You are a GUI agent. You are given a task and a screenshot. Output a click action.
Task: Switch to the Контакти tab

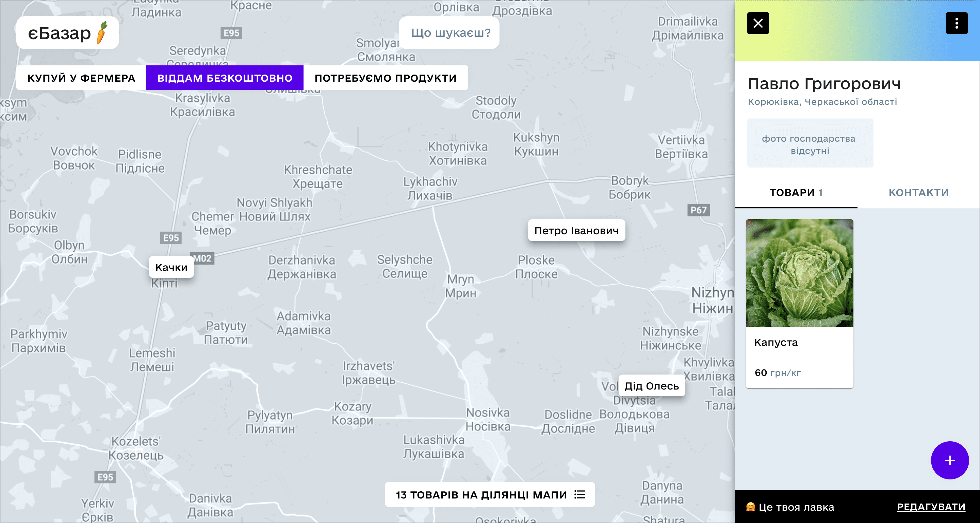point(918,193)
